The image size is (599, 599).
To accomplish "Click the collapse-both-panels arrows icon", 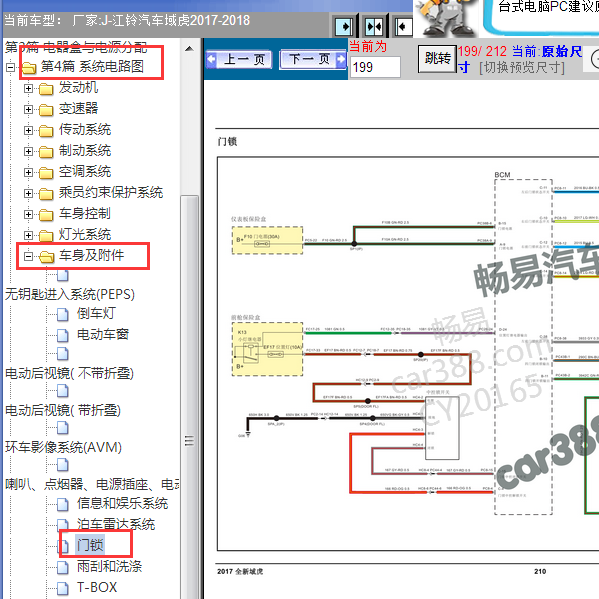I will 374,27.
